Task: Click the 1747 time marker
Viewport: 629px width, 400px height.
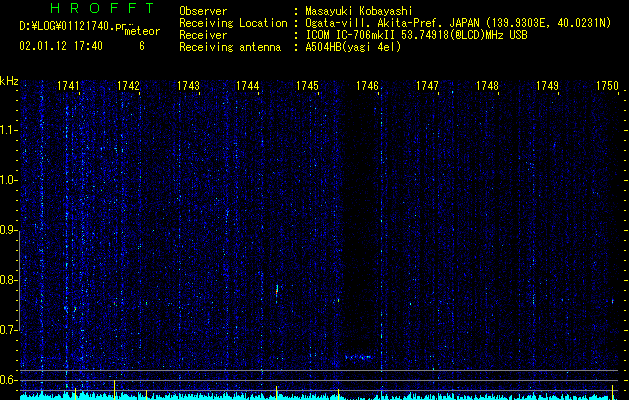Action: [428, 85]
